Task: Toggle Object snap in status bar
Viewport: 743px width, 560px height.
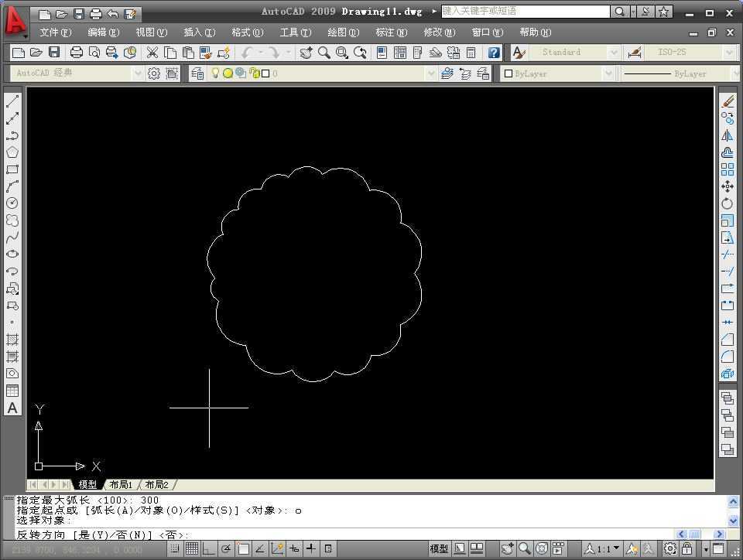Action: (x=243, y=548)
